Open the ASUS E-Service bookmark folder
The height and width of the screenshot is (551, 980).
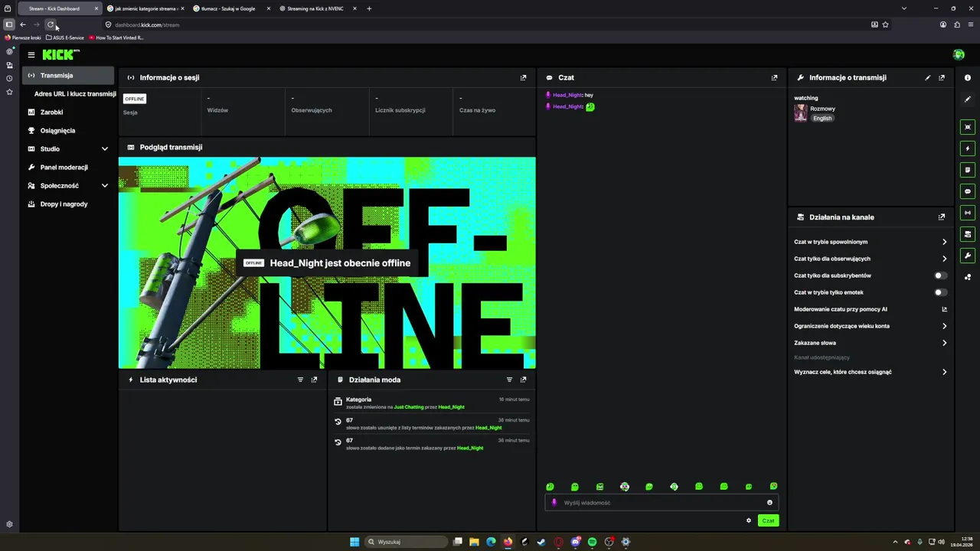click(65, 37)
